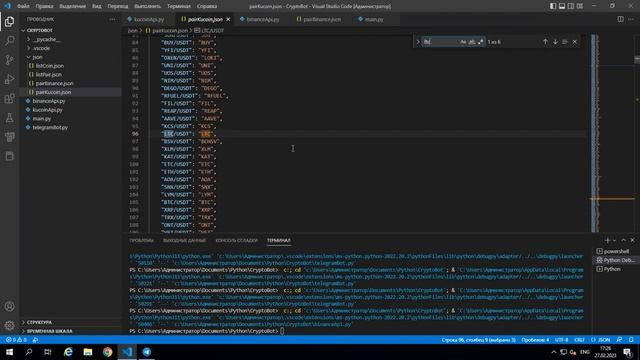Open listCoin.json in the explorer

[50, 66]
